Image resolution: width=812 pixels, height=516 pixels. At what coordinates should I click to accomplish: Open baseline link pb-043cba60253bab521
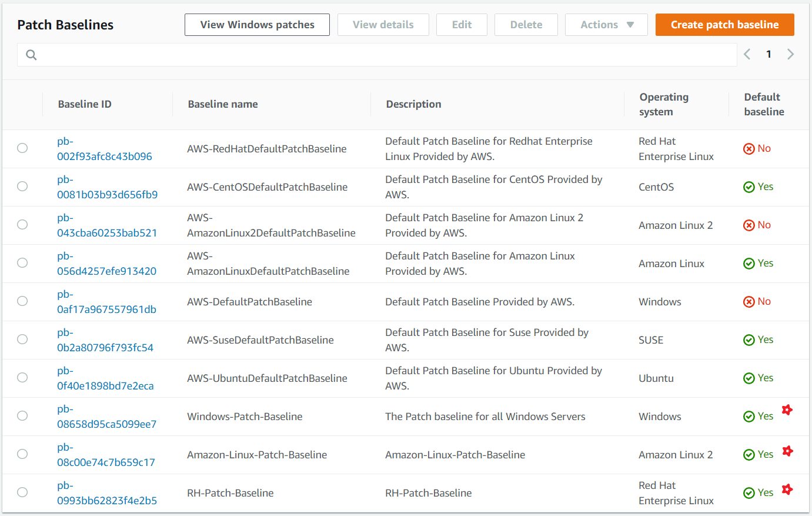coord(107,225)
